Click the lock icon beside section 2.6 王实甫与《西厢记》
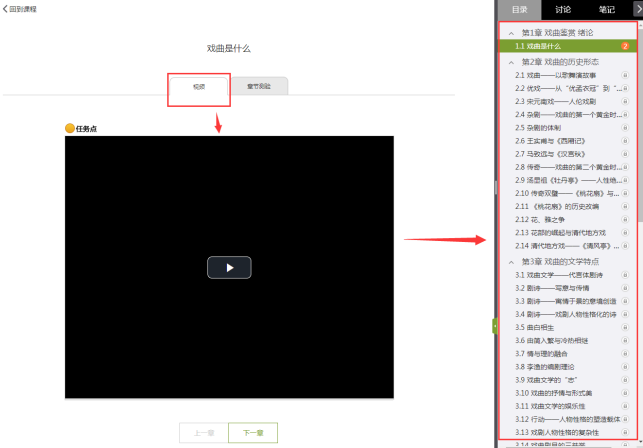Image resolution: width=643 pixels, height=448 pixels. pos(625,141)
